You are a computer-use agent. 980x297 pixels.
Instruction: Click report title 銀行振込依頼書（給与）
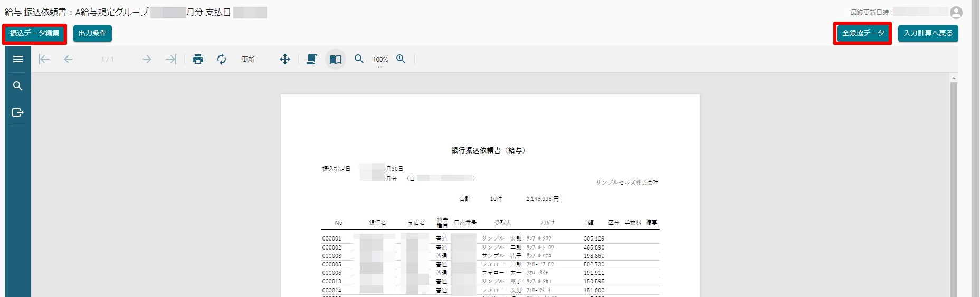pyautogui.click(x=490, y=150)
